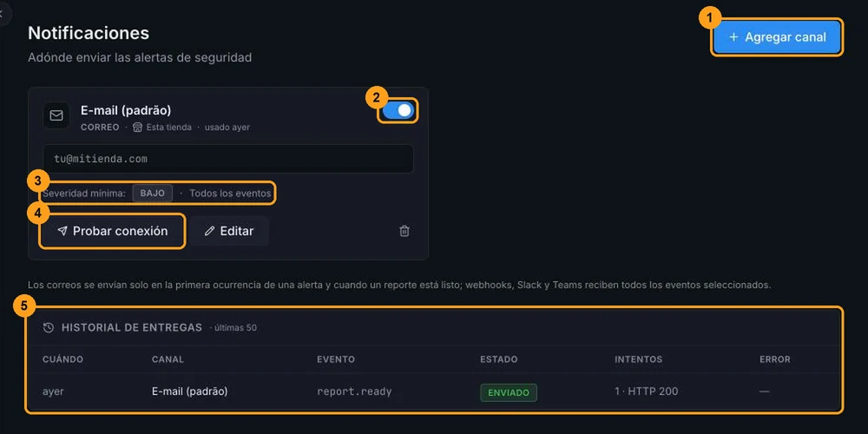Click the history clock icon
Screen dimensions: 868x434
coord(49,328)
